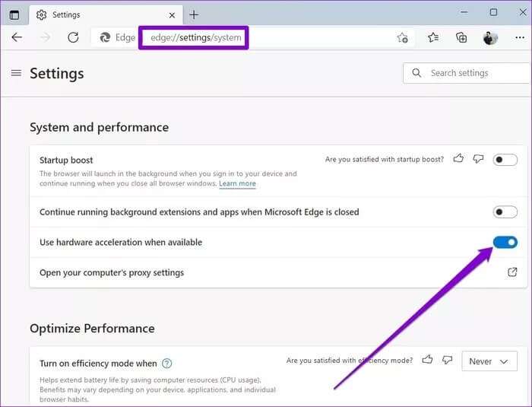Give thumbs up for efficiency mode

coord(427,359)
